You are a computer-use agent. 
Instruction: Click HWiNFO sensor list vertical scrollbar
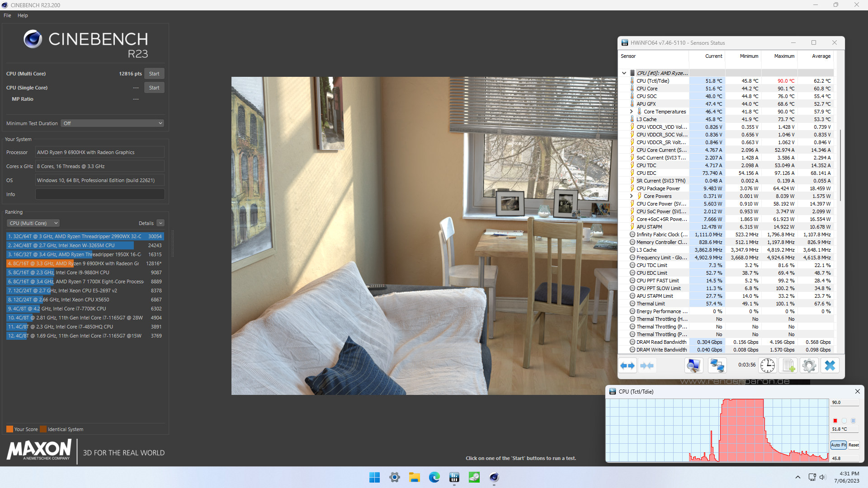tap(840, 165)
